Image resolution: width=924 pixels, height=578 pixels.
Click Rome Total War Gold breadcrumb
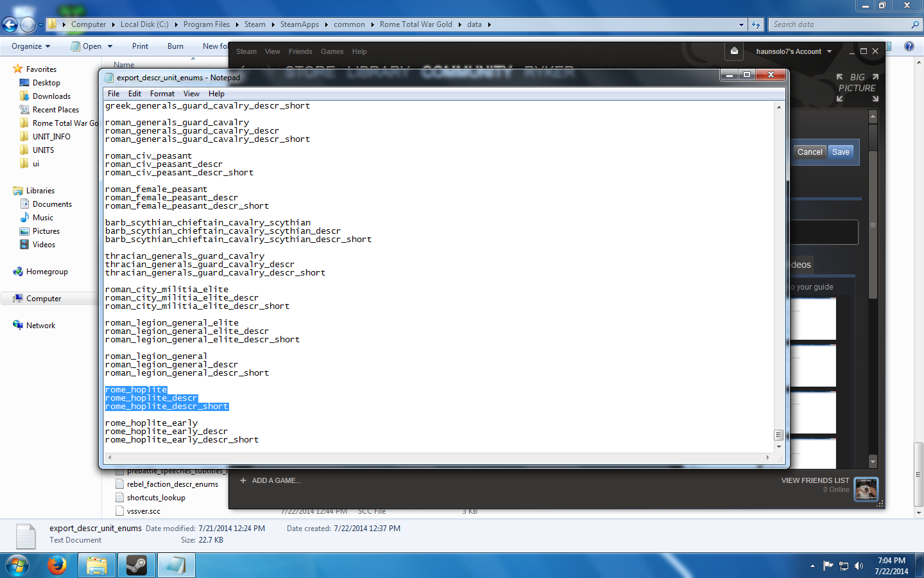coord(416,24)
